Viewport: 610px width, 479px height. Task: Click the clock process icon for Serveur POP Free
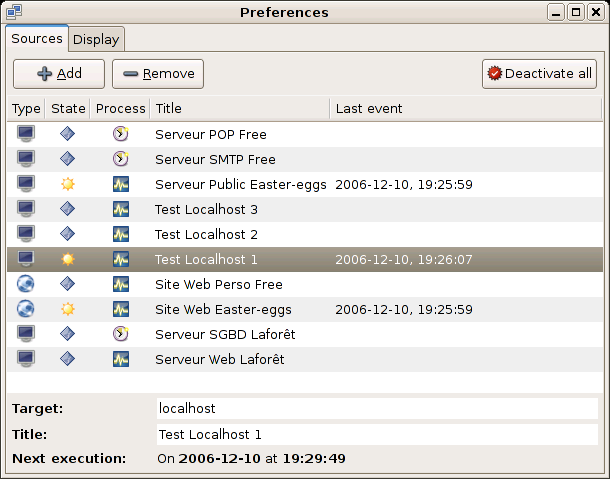click(121, 134)
